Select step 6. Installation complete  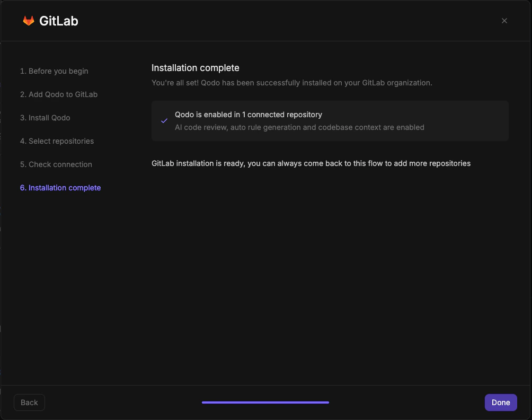pos(60,188)
